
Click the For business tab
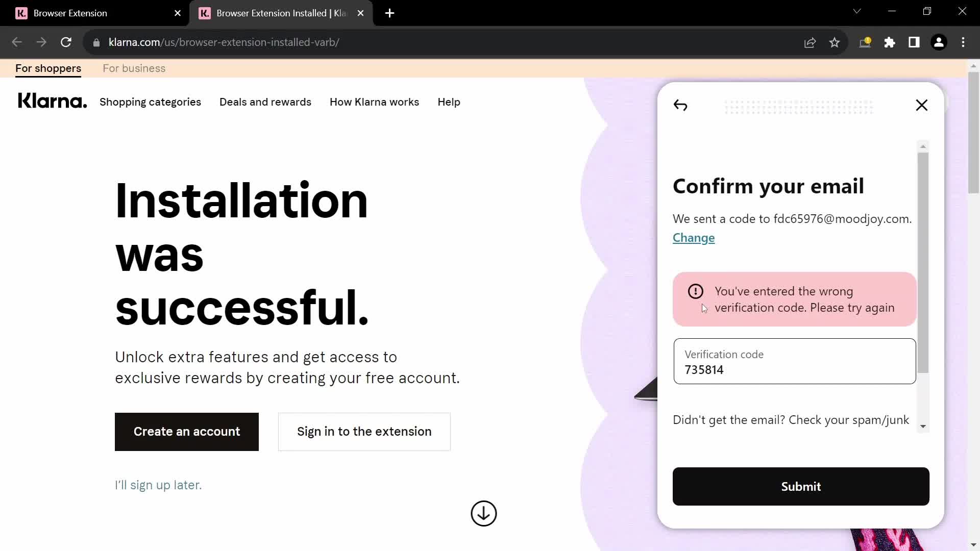[134, 68]
